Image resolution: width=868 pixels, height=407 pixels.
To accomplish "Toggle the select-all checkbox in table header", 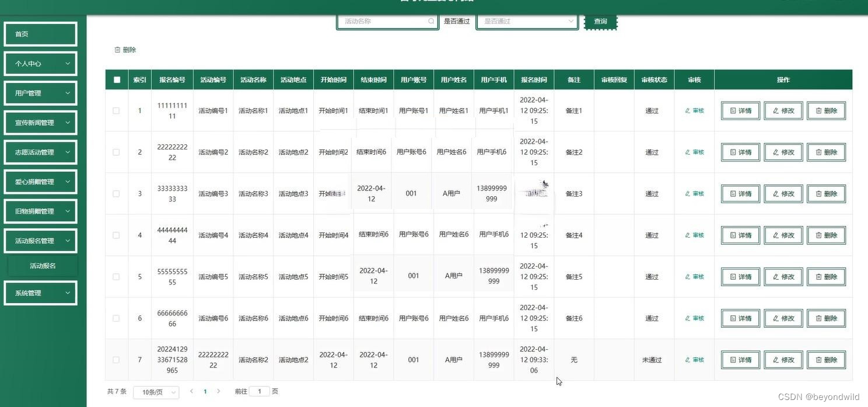I will tap(117, 80).
